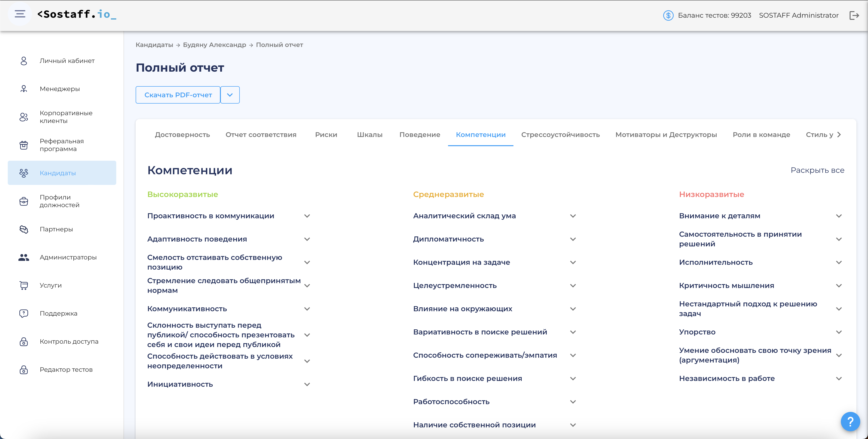
Task: Open Партнеры menu item
Action: point(62,229)
